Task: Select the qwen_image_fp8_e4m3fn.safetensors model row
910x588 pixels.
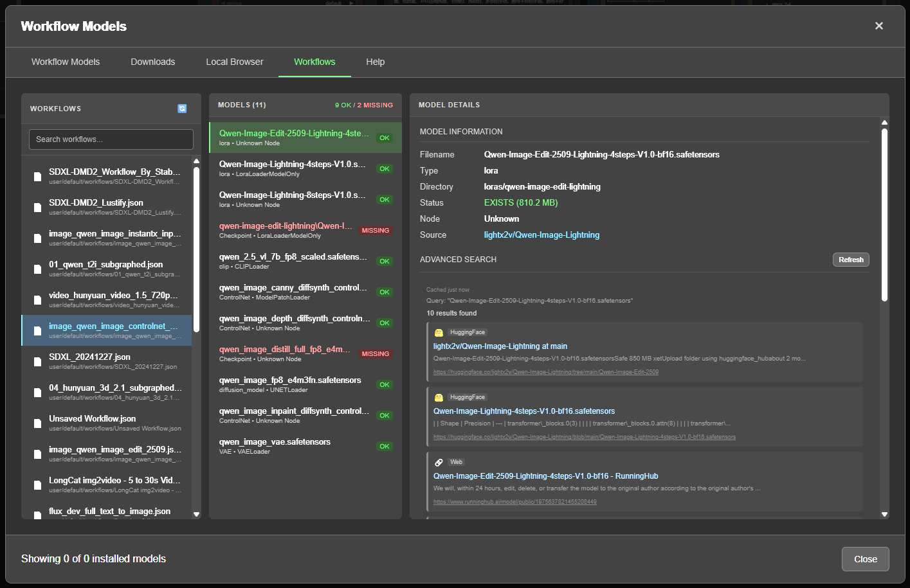Action: click(305, 384)
